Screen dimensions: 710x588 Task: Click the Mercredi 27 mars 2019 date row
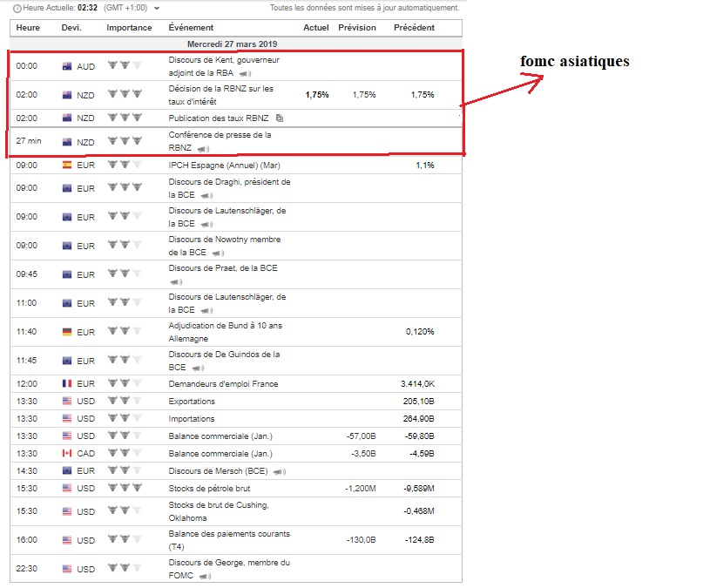click(236, 44)
